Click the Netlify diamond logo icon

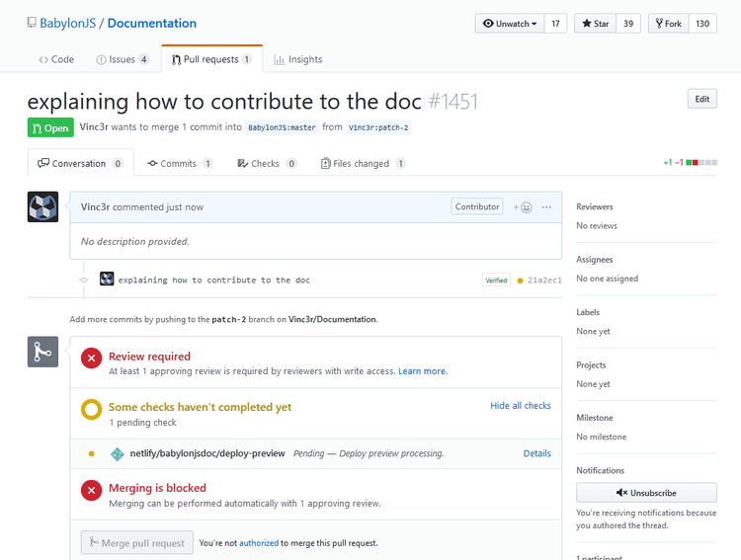(118, 454)
